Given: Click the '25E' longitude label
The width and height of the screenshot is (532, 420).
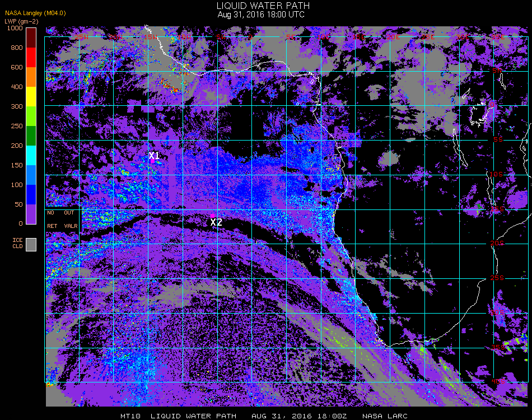Looking at the screenshot, I should pyautogui.click(x=428, y=37).
